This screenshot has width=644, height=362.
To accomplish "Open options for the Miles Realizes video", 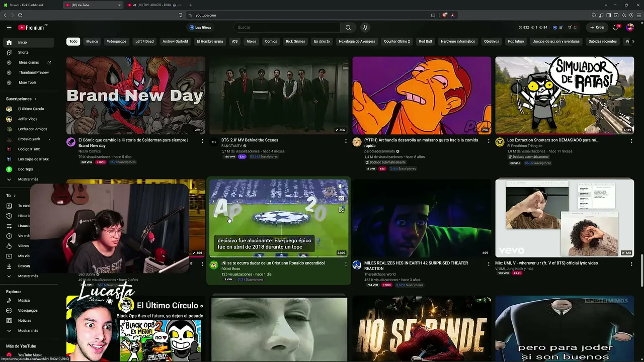I will pyautogui.click(x=489, y=264).
